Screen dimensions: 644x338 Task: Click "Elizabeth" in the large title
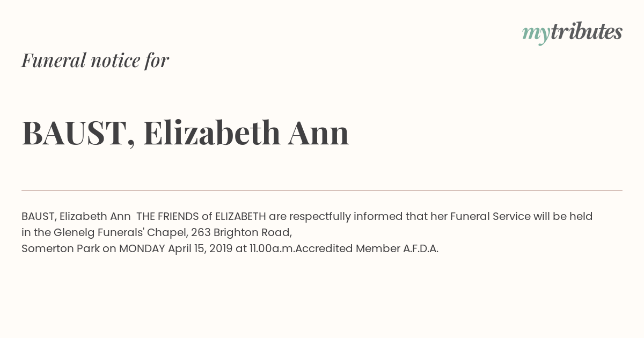(x=211, y=132)
